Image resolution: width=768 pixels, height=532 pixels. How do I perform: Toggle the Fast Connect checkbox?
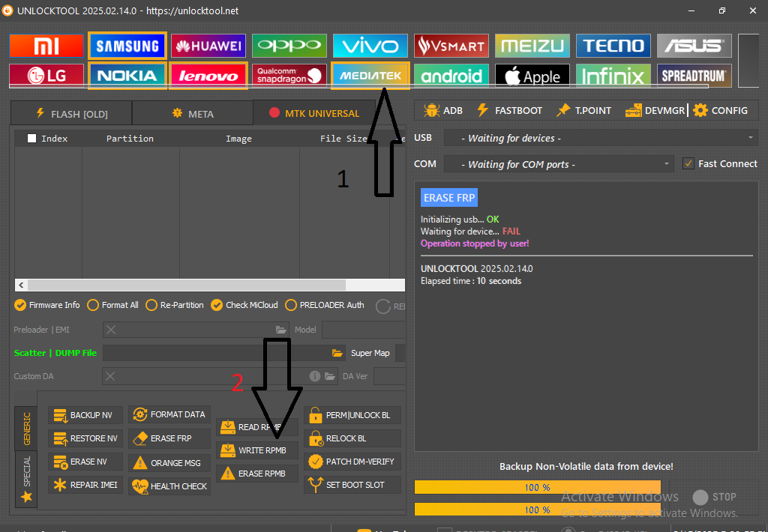688,164
